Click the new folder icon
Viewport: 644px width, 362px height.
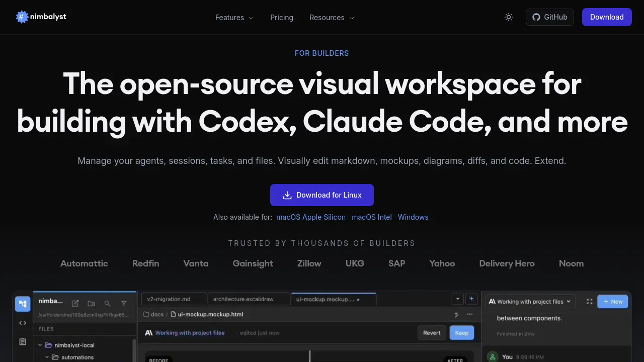click(x=91, y=303)
